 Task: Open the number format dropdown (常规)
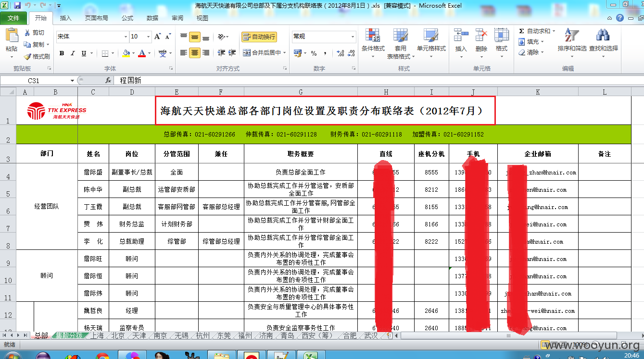[353, 37]
